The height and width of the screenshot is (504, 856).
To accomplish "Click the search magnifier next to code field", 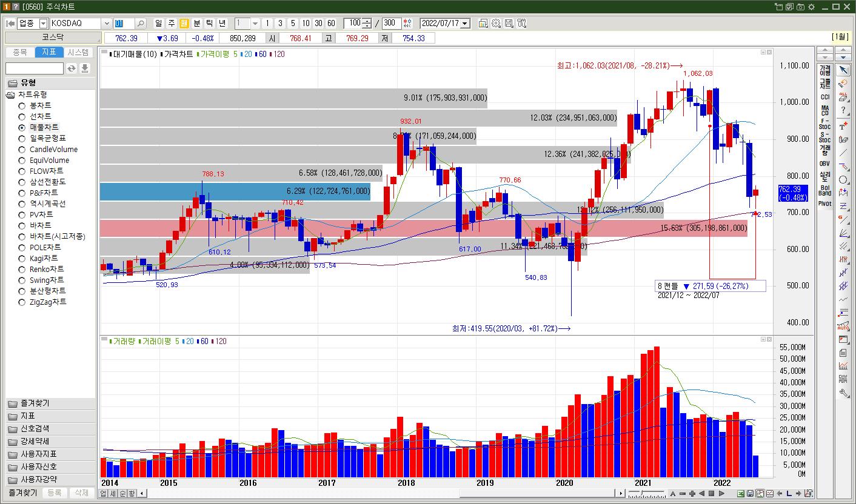I will (x=141, y=24).
